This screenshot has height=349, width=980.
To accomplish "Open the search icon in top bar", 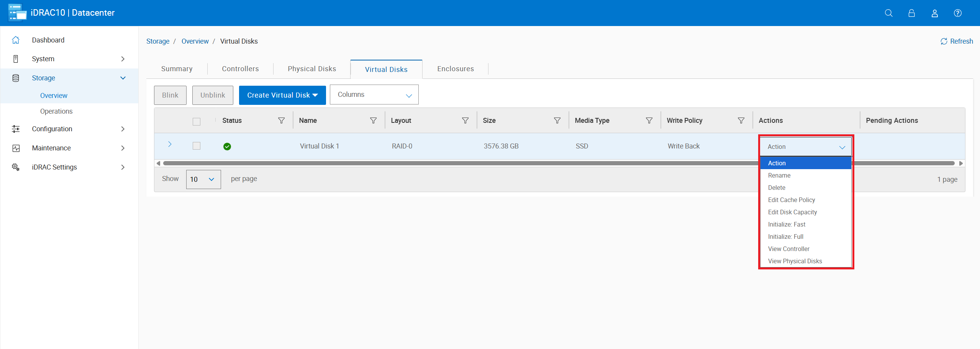I will 889,13.
